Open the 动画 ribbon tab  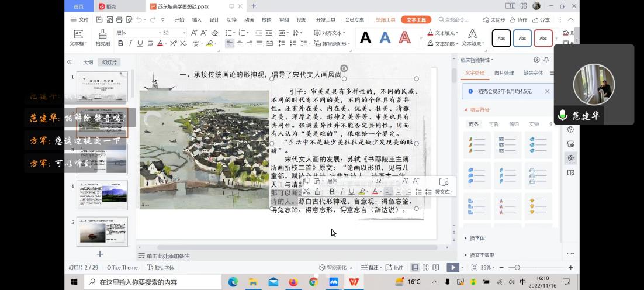pos(249,20)
